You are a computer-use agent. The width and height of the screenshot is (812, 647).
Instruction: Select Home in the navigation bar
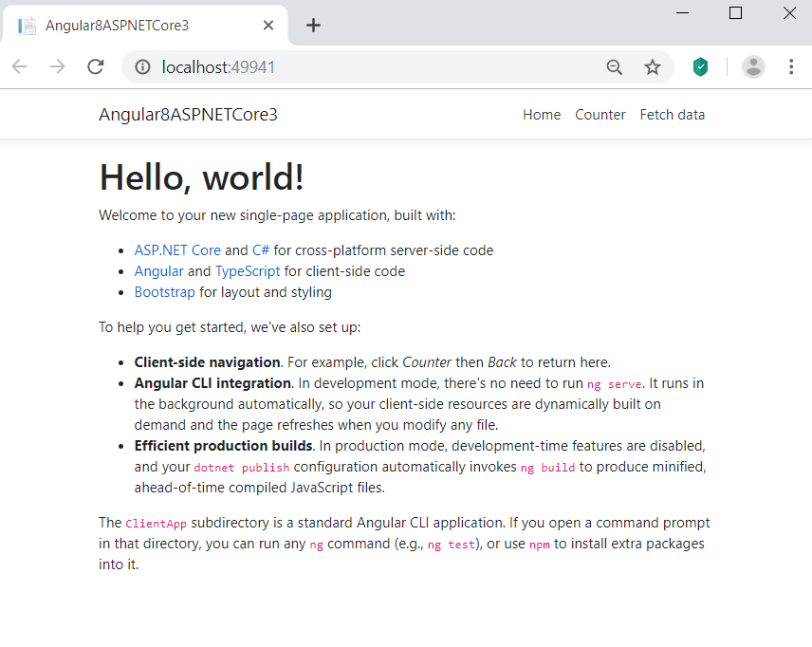[542, 114]
